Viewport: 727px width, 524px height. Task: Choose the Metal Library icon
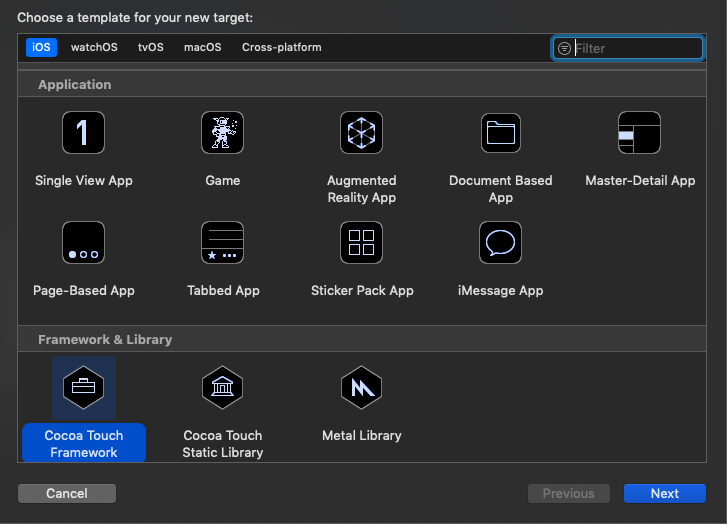tap(361, 388)
